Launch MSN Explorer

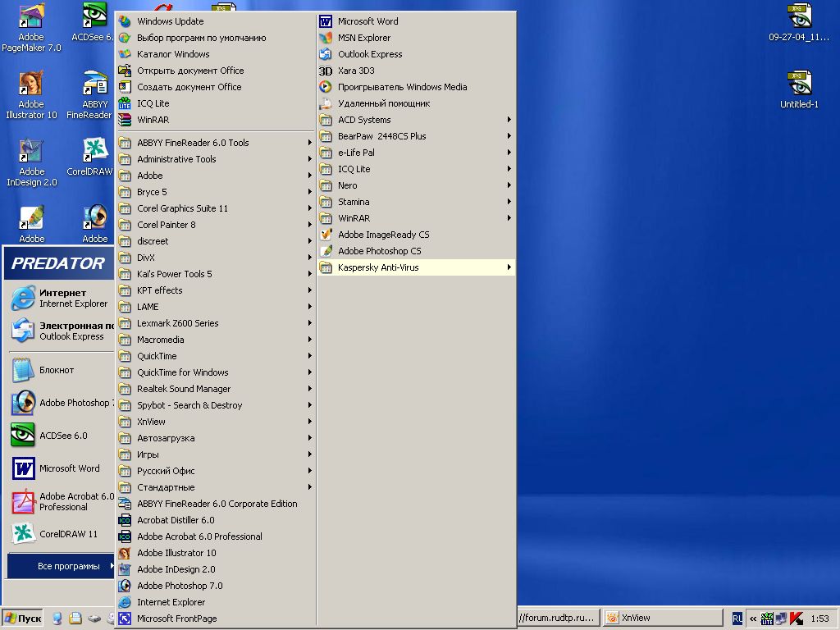tap(416, 38)
